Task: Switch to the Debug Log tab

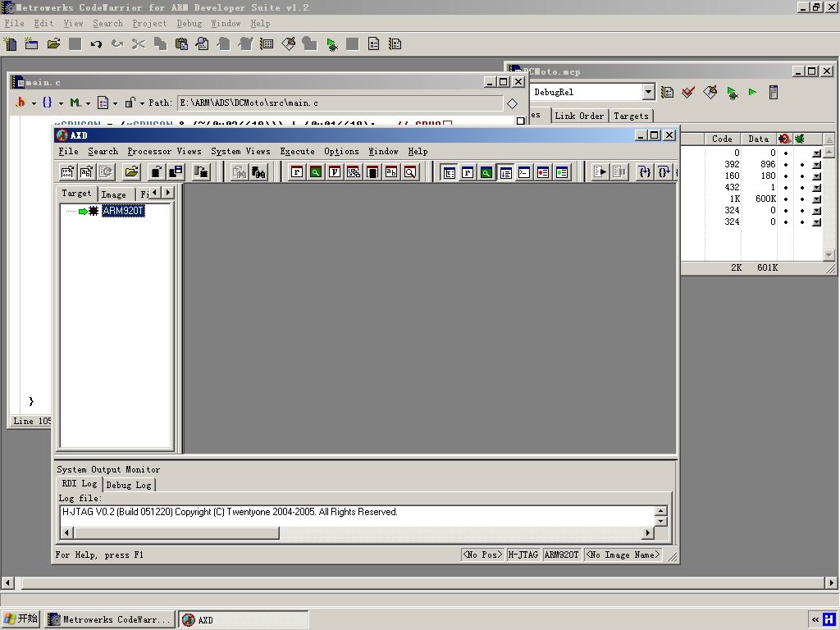Action: [x=129, y=485]
